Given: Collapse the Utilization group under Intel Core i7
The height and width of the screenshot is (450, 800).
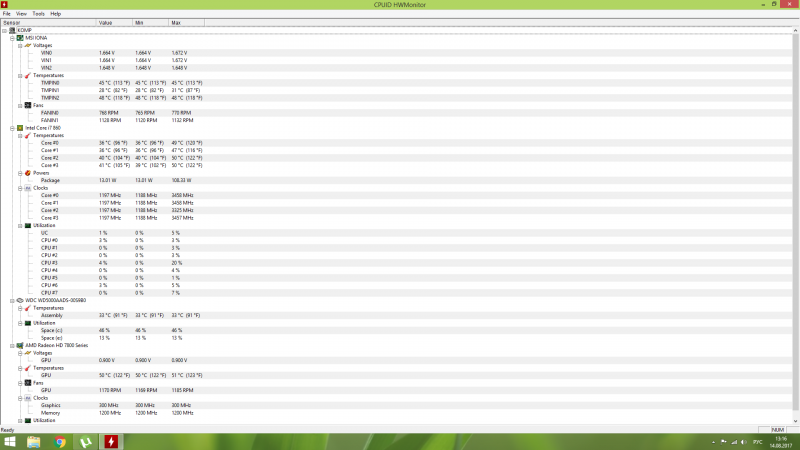Looking at the screenshot, I should [20, 226].
